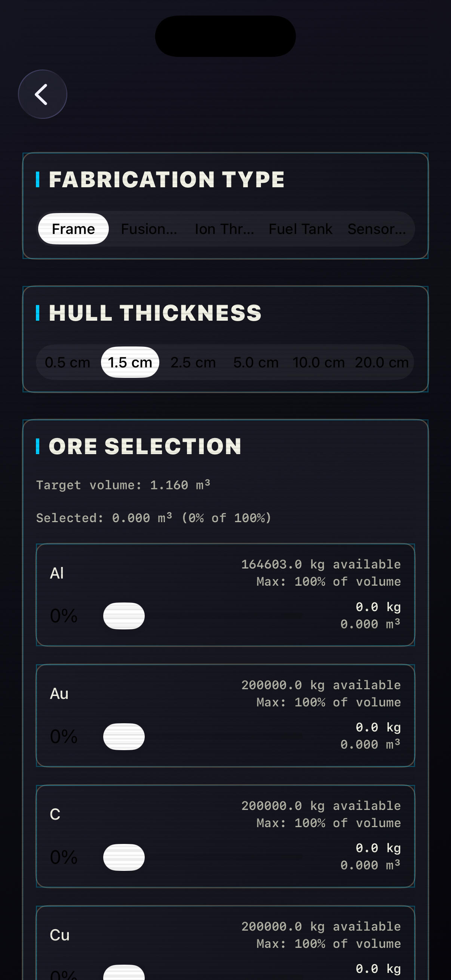Viewport: 451px width, 980px height.
Task: Set hull thickness to 5.0 cm
Action: [256, 363]
